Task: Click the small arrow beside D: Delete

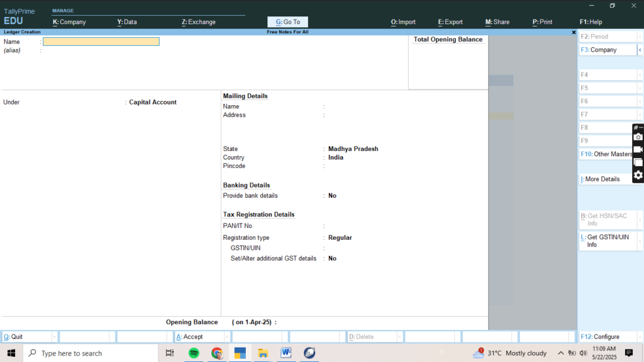Action: coord(399,337)
